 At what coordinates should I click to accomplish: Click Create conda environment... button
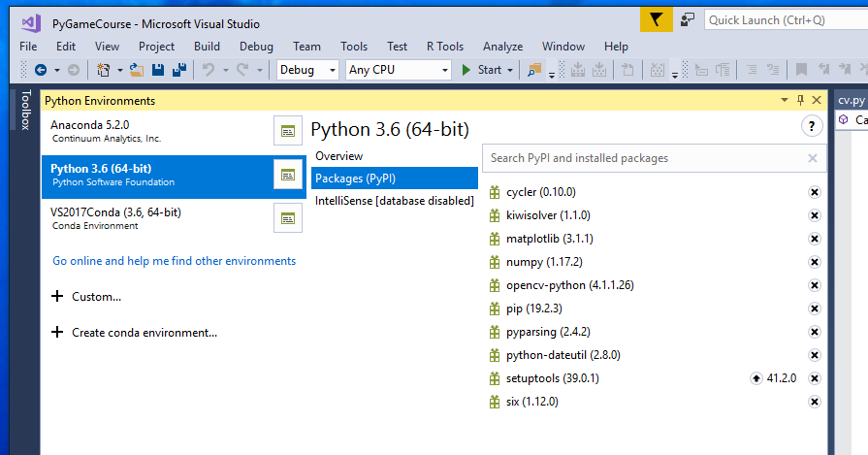134,333
